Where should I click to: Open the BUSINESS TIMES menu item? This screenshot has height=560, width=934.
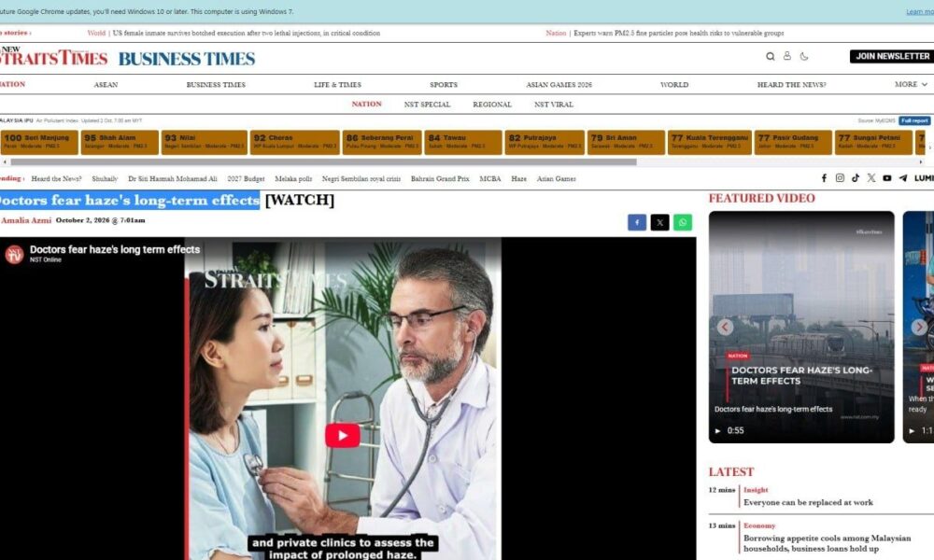216,85
